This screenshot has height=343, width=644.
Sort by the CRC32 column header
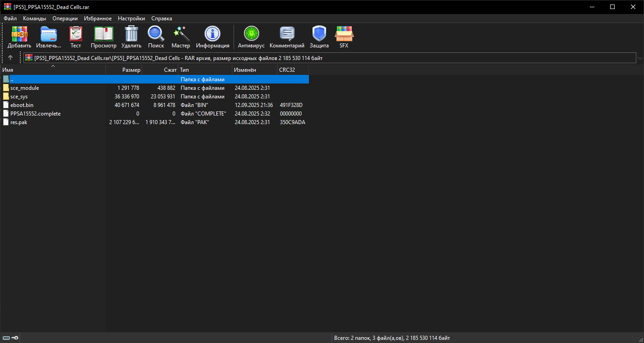coord(293,70)
